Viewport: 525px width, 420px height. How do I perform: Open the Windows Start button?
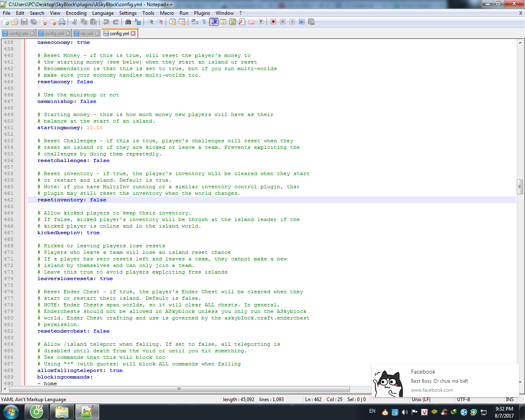pos(11,412)
